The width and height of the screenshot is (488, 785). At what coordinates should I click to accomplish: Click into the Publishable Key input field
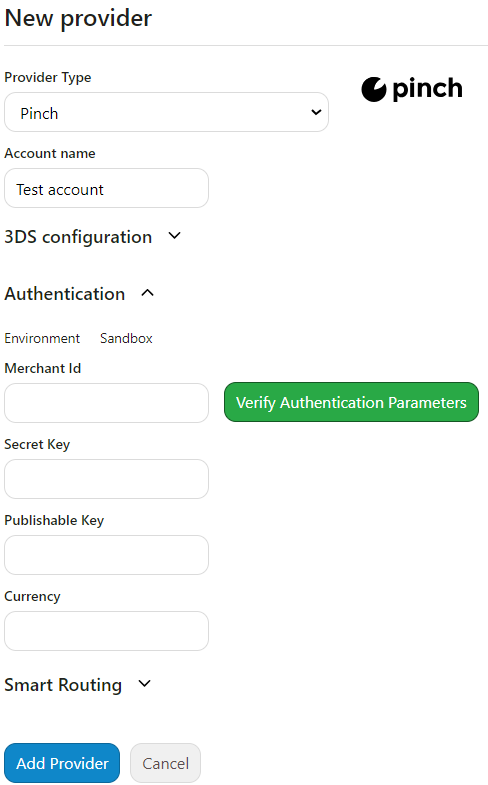(x=106, y=555)
